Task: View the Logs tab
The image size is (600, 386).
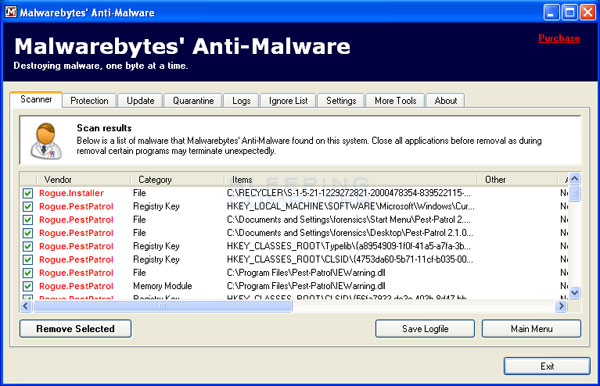Action: point(241,101)
